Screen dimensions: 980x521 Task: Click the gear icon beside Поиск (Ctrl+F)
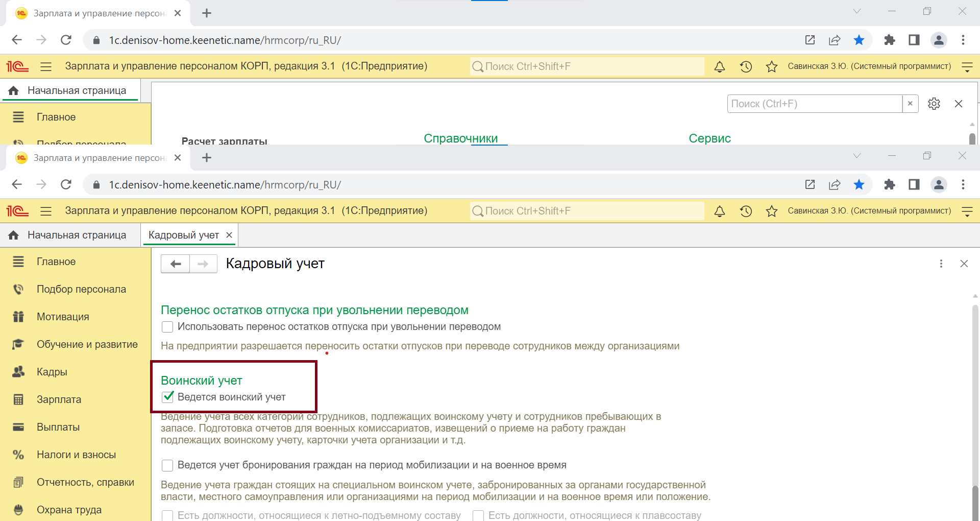click(x=934, y=104)
